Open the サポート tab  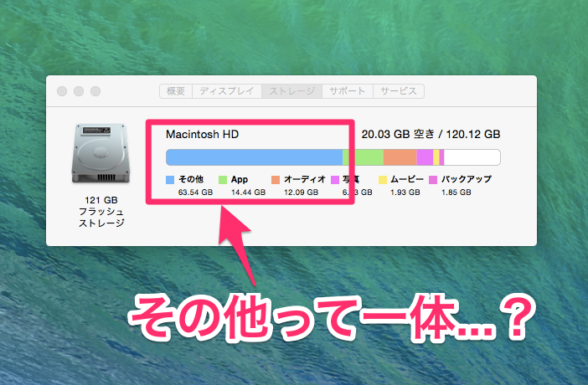(348, 91)
